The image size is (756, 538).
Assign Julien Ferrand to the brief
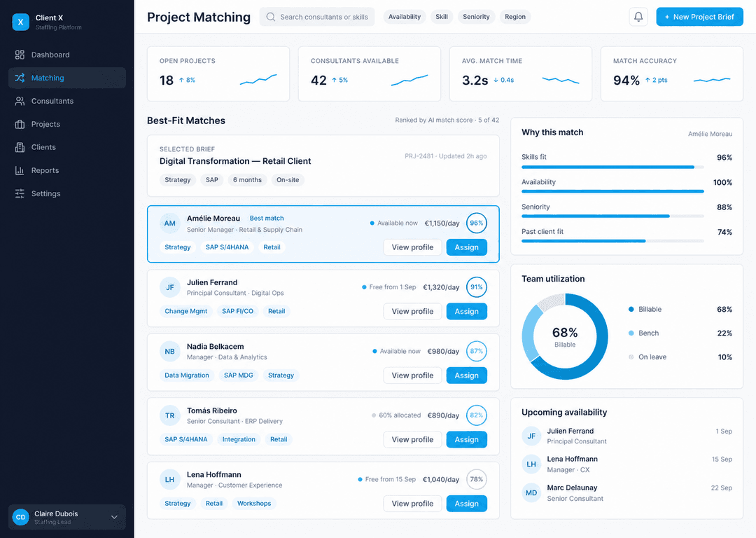coord(467,312)
